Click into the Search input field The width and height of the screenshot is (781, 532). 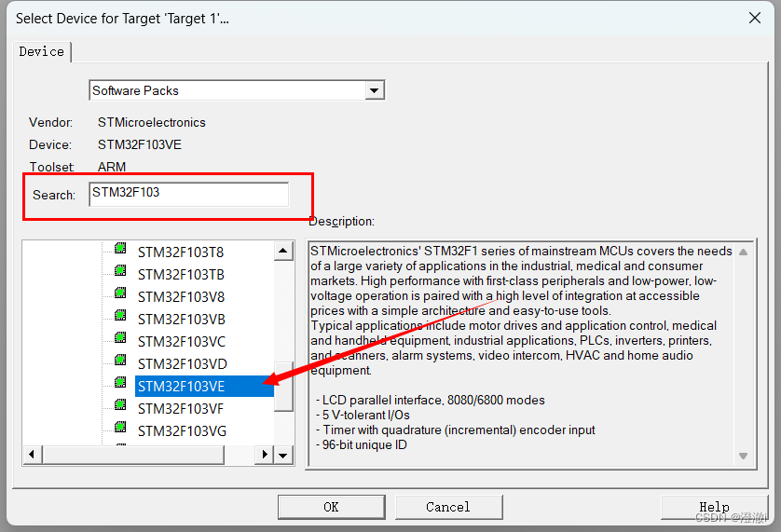point(189,194)
